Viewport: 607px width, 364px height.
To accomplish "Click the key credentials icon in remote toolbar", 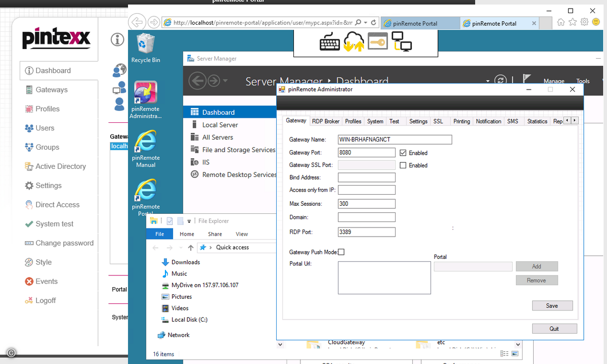I will (378, 41).
